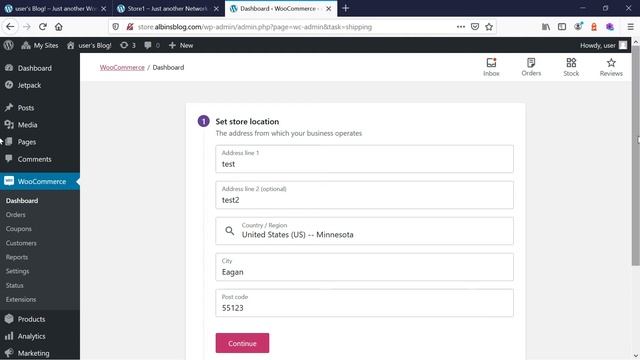The width and height of the screenshot is (640, 360).
Task: Click the tracking protection shield icon
Action: [116, 27]
